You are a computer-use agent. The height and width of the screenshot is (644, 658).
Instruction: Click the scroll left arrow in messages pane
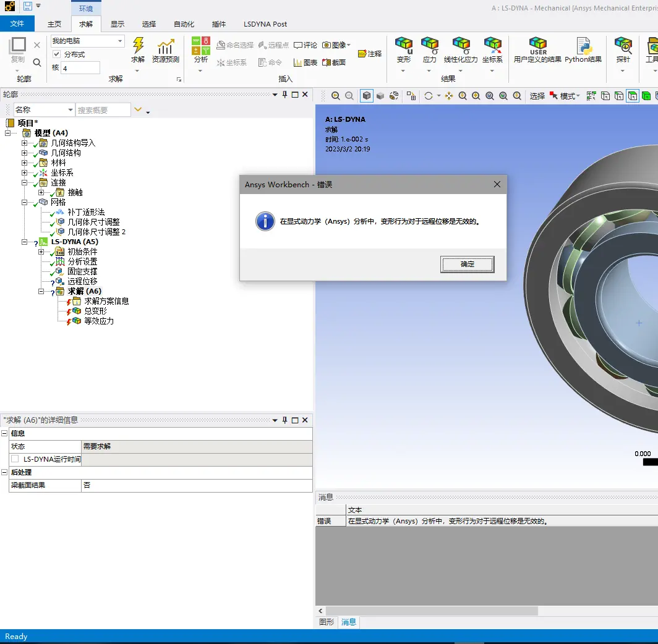[x=320, y=611]
